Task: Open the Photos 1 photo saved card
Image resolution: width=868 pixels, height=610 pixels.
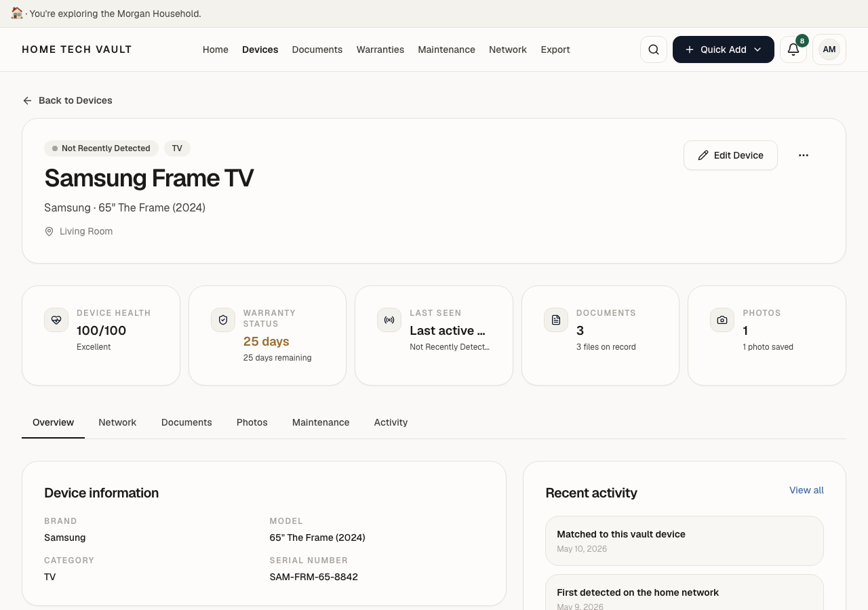Action: point(767,335)
